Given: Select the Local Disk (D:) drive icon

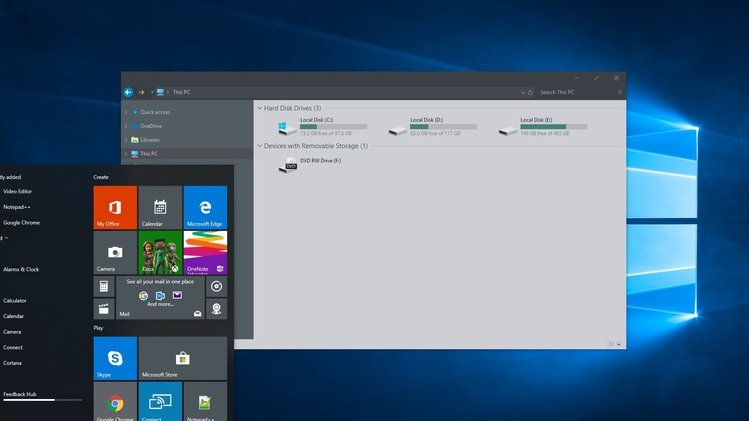Looking at the screenshot, I should tap(397, 130).
